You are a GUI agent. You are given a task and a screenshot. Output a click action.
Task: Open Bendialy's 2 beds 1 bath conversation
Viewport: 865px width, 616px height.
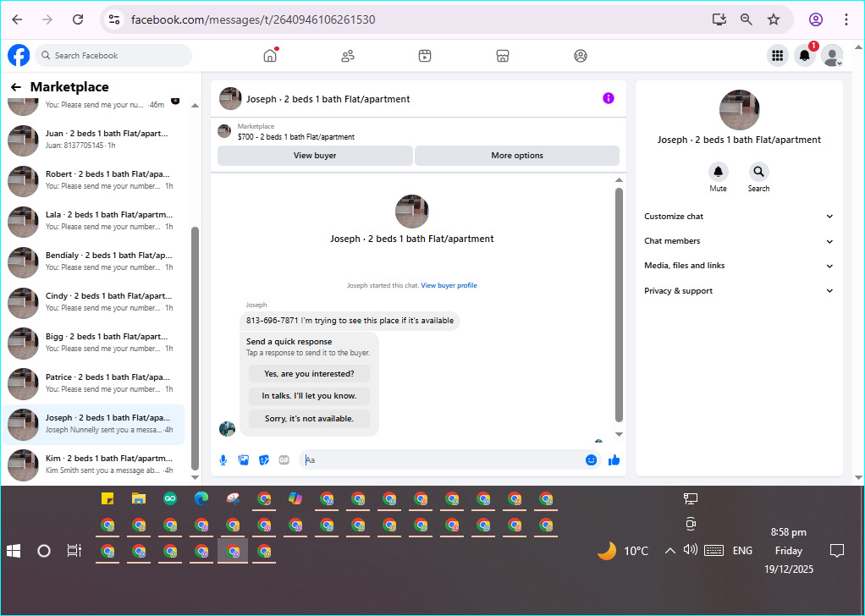pyautogui.click(x=94, y=261)
